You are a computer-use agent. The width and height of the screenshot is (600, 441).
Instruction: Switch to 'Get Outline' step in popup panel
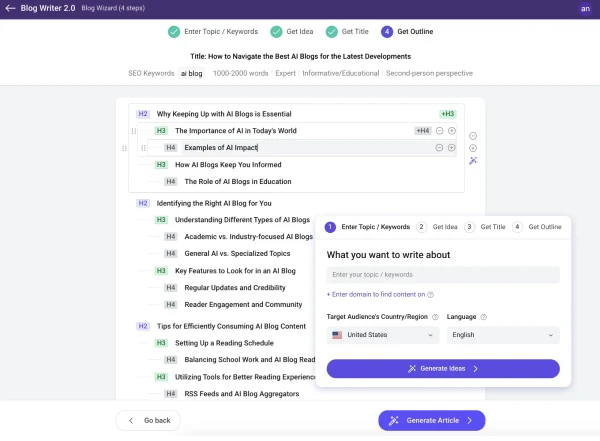tap(538, 227)
